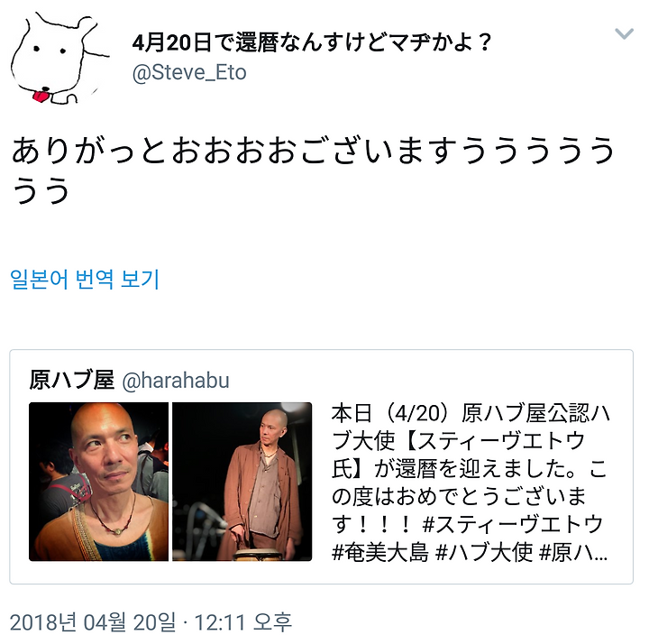Expand the tweet options chevron
The height and width of the screenshot is (644, 649).
pyautogui.click(x=624, y=34)
